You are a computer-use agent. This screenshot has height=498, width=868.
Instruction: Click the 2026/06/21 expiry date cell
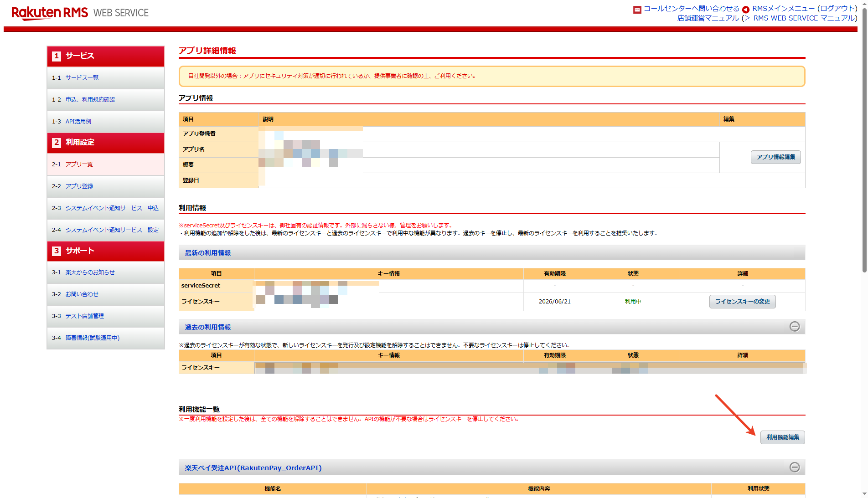click(555, 302)
